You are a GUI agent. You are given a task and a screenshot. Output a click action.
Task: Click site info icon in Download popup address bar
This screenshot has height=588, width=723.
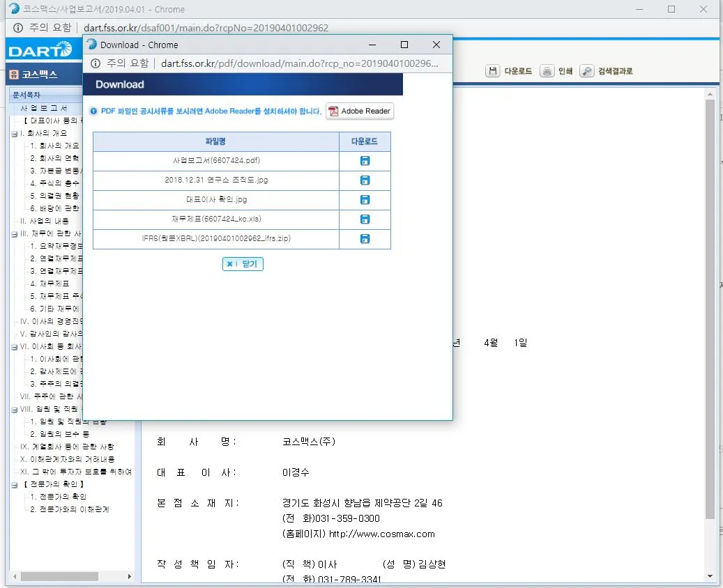click(x=96, y=63)
